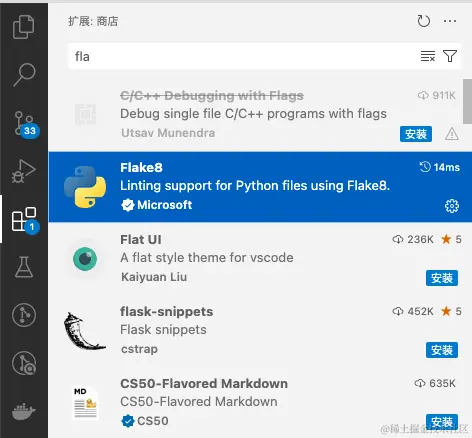The width and height of the screenshot is (472, 438).
Task: Click the extension search box containing fla
Action: [243, 56]
